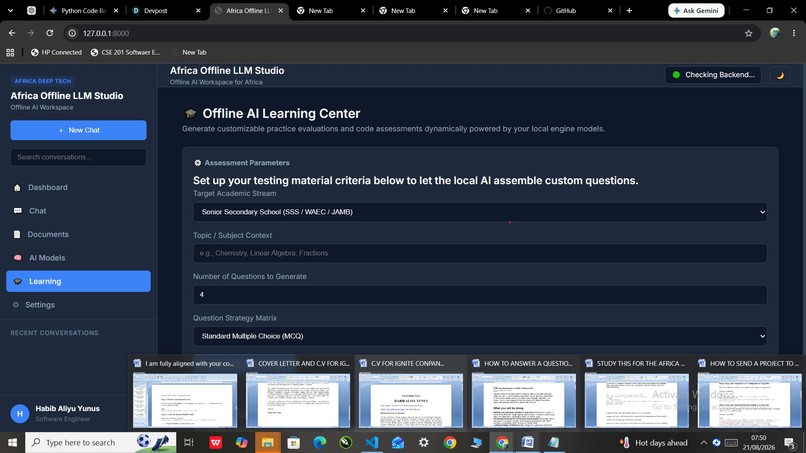Switch to the Devpost browser tab

[167, 10]
